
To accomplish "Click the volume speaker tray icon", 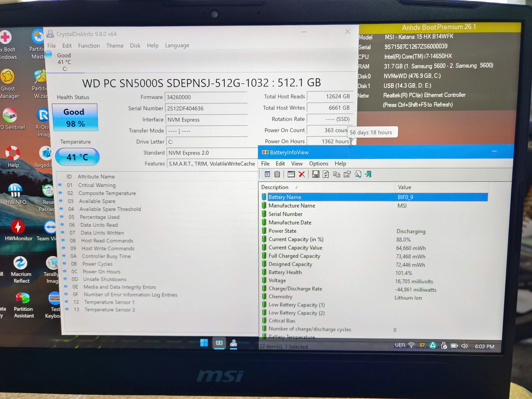I will pyautogui.click(x=464, y=346).
